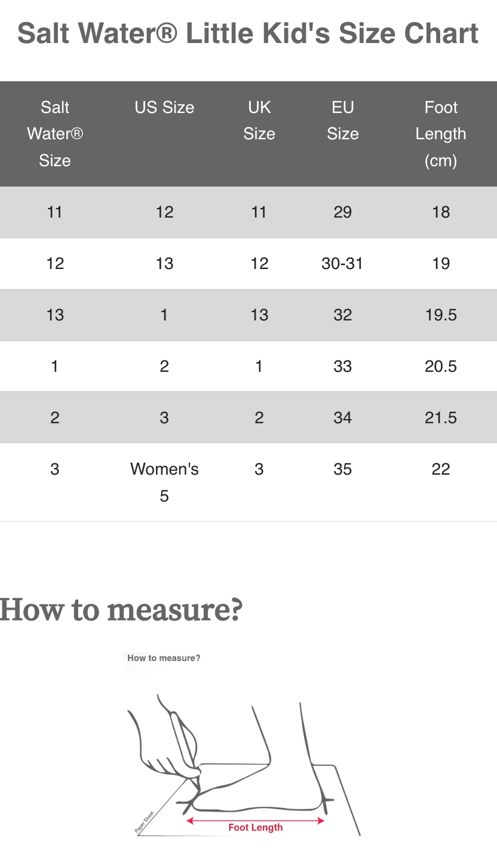Click the Foot Length (cm) column header
The width and height of the screenshot is (497, 868).
click(x=441, y=134)
